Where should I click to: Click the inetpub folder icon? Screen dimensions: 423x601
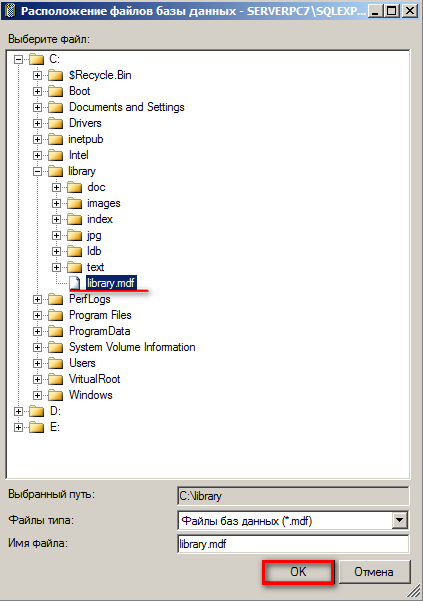(56, 140)
